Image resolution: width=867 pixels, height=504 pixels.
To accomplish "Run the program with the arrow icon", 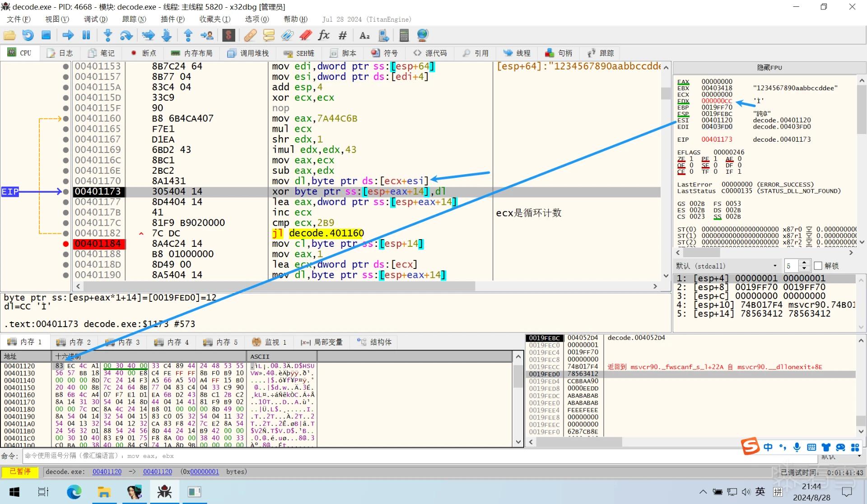I will point(68,35).
